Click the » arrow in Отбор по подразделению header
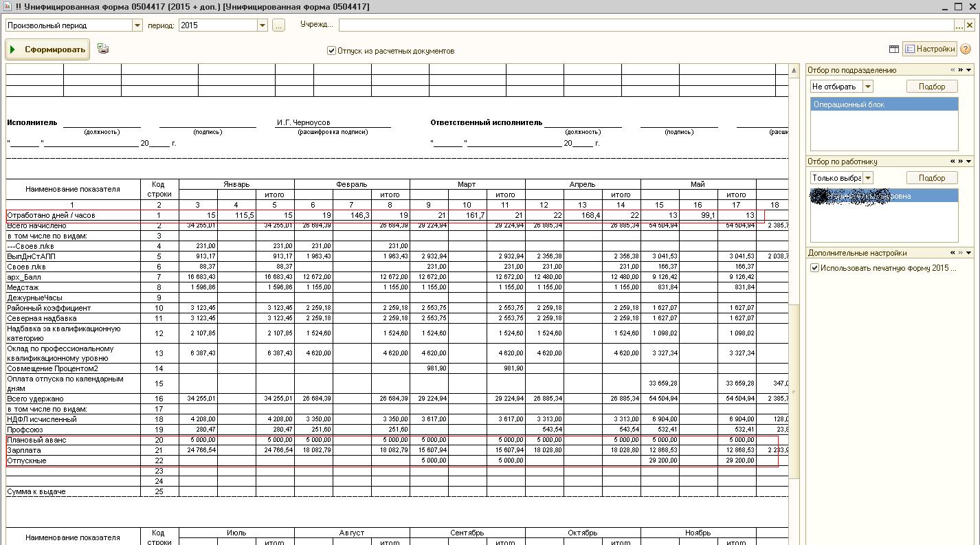This screenshot has height=545, width=980. pyautogui.click(x=961, y=70)
